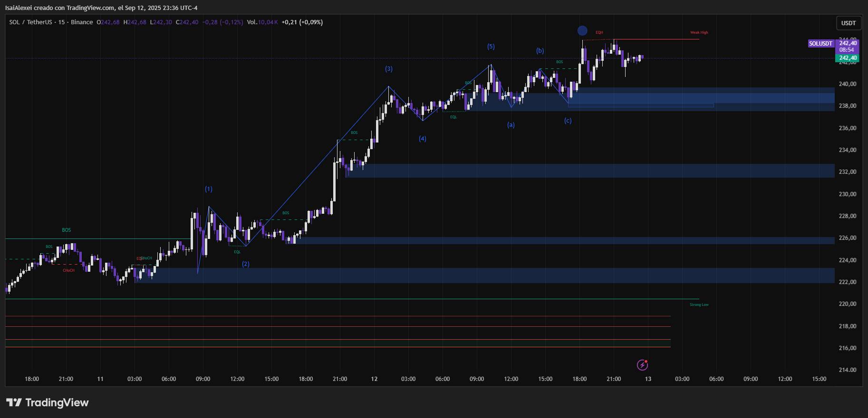This screenshot has width=868, height=418.
Task: Click the 21:00 label before date 12
Action: (x=340, y=379)
